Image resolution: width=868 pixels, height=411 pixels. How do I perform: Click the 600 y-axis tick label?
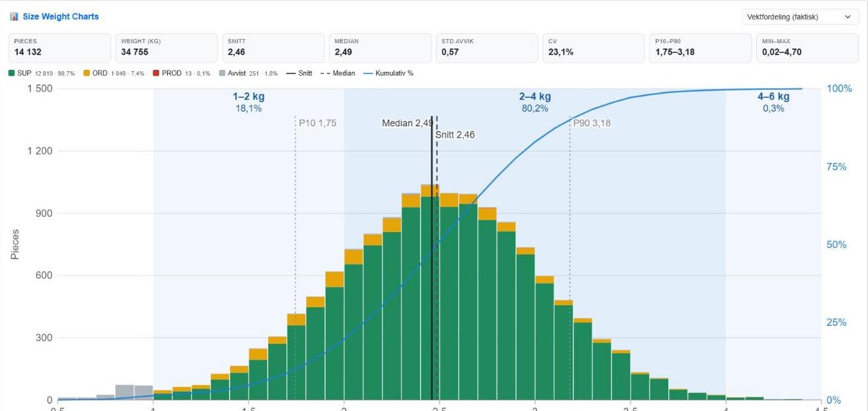point(45,275)
